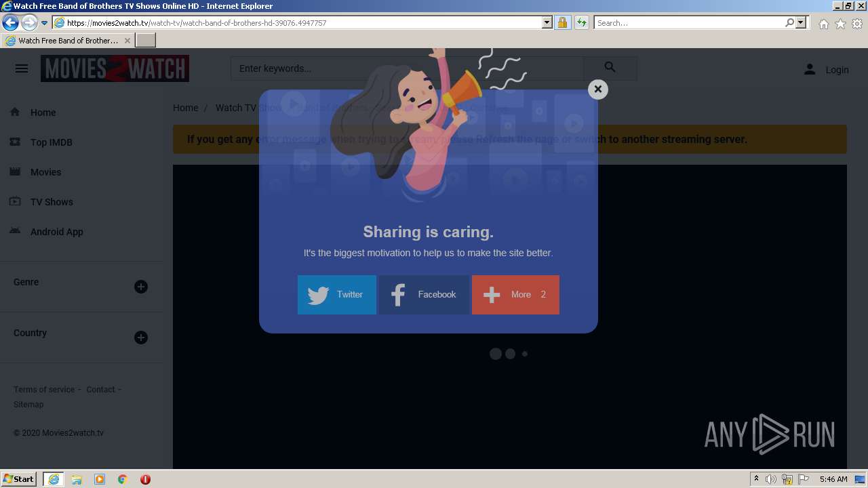Viewport: 868px width, 488px height.
Task: Open the Windows Start menu
Action: pos(18,479)
